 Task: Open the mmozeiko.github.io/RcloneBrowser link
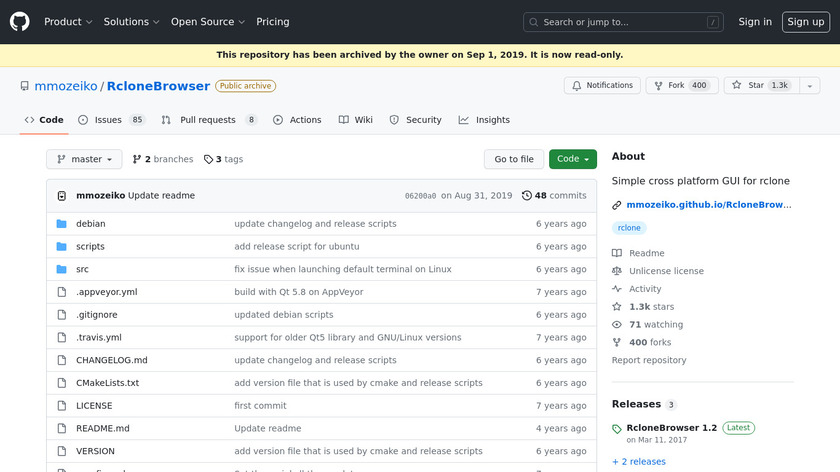pos(708,205)
